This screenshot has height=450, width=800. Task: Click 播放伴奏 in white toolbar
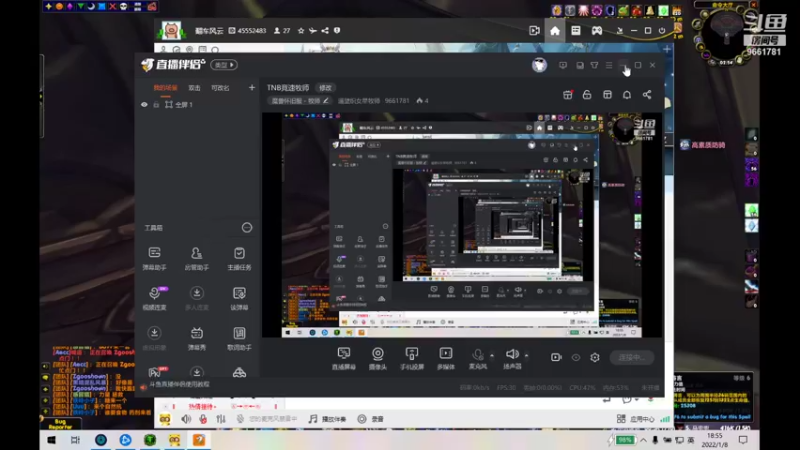[x=328, y=419]
